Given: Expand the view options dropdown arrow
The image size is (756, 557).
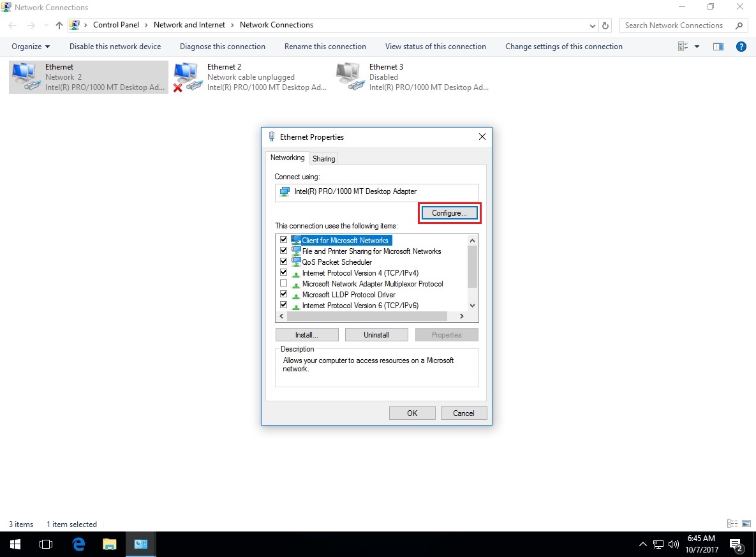Looking at the screenshot, I should pos(697,47).
